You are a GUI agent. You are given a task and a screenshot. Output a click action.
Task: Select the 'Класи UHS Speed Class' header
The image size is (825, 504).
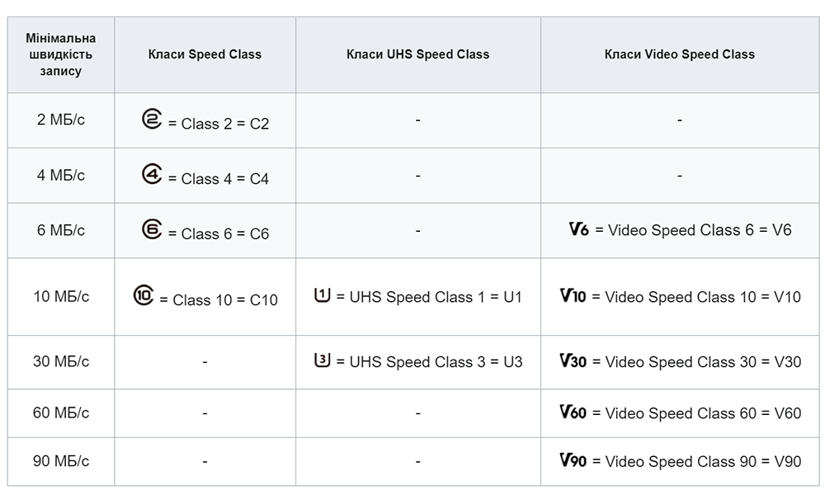[417, 54]
